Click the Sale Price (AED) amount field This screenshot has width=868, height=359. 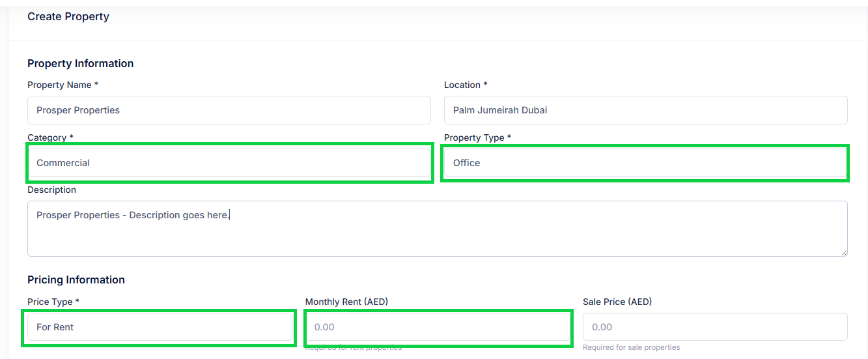(x=715, y=327)
